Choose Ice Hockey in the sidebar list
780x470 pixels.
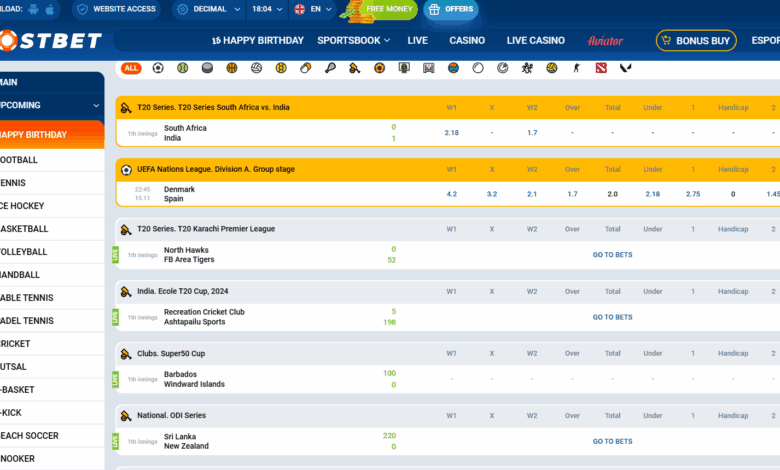pyautogui.click(x=52, y=206)
